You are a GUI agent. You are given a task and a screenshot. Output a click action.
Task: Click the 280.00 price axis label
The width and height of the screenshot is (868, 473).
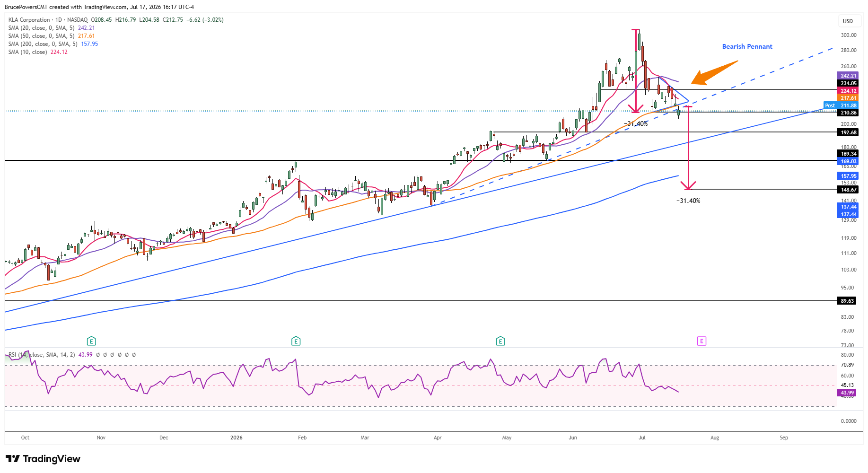point(848,50)
